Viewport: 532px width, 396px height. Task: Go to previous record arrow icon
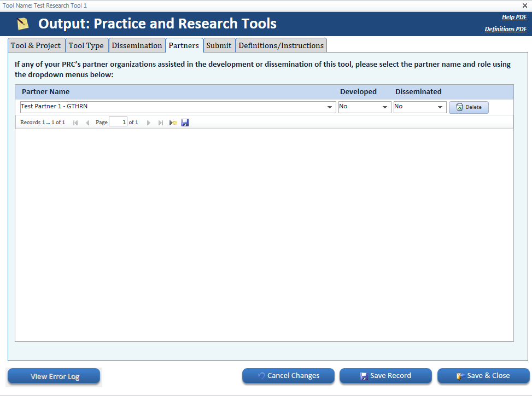[x=87, y=123]
